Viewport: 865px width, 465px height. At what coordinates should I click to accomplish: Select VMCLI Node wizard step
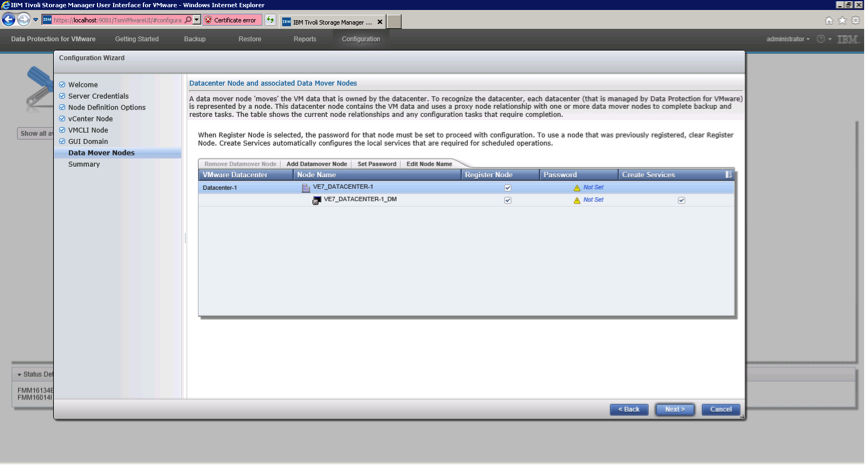88,130
